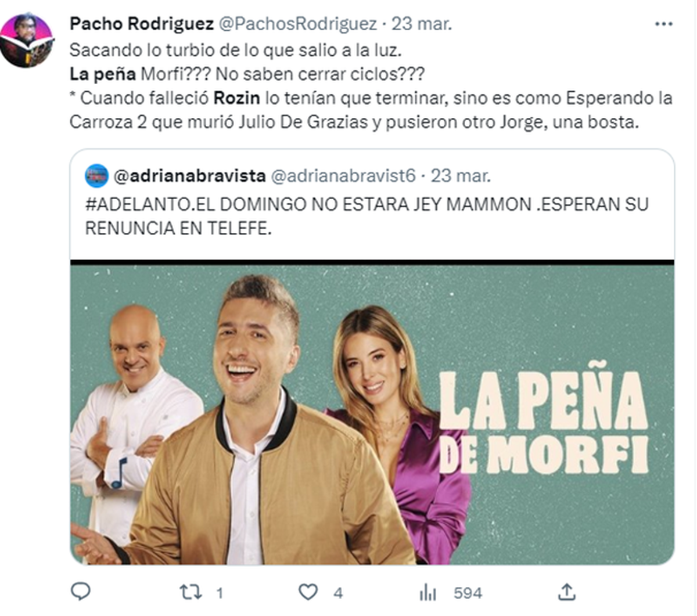Click the 594 views count
The height and width of the screenshot is (616, 697).
[x=468, y=593]
